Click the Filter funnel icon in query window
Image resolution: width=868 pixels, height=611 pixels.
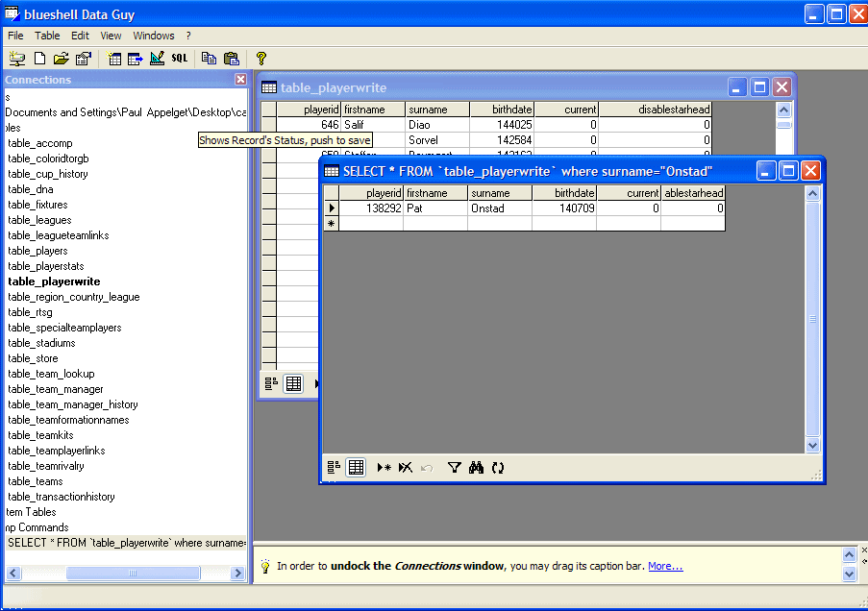(x=455, y=468)
